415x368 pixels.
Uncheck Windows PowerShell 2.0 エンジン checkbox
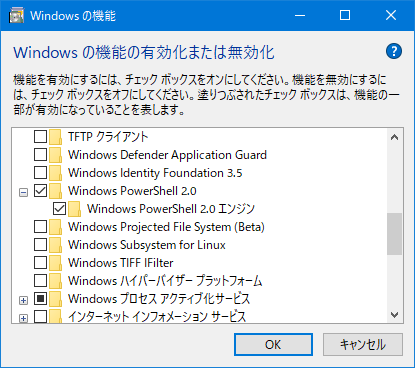tap(59, 209)
